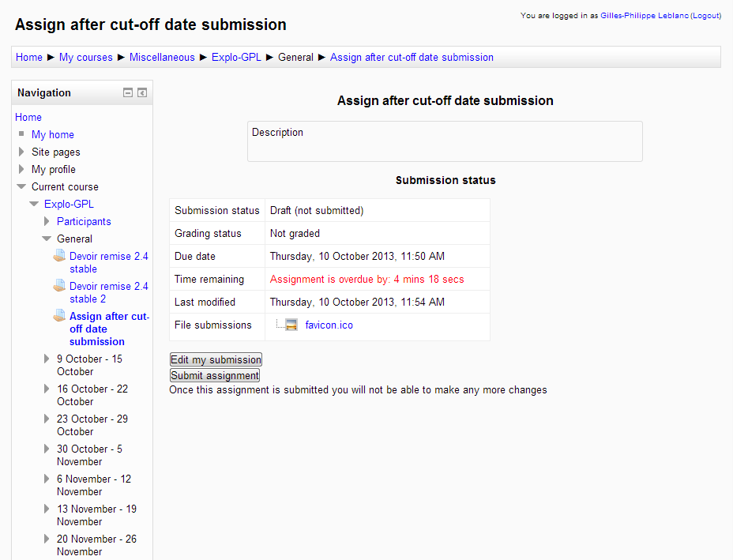The image size is (733, 560).
Task: Collapse the Explo-GPL tree node arrow
Action: click(34, 204)
